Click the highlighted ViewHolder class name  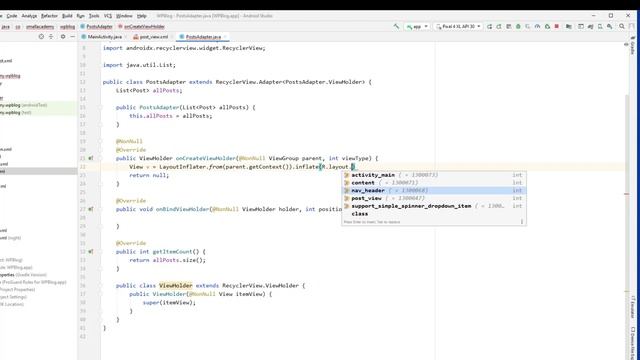point(176,286)
